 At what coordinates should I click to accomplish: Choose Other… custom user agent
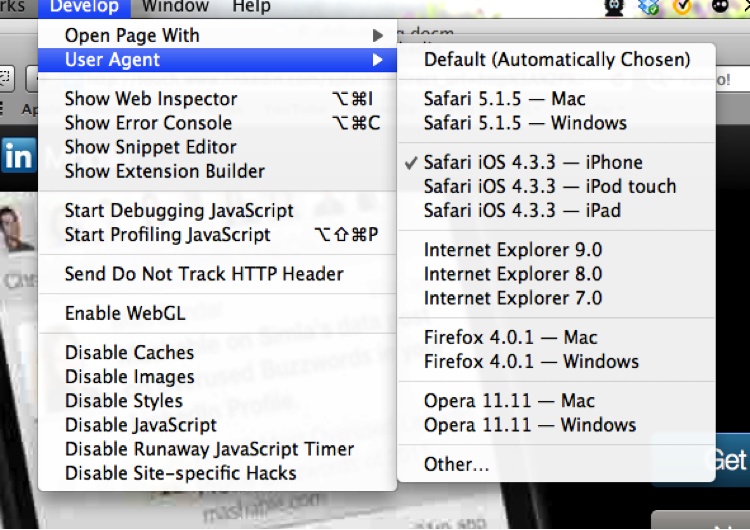556,464
